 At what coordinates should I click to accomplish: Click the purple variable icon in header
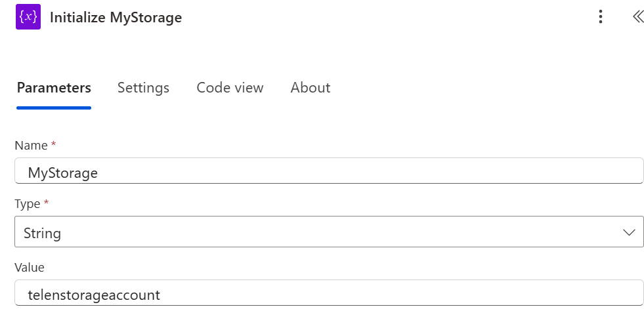click(x=28, y=18)
